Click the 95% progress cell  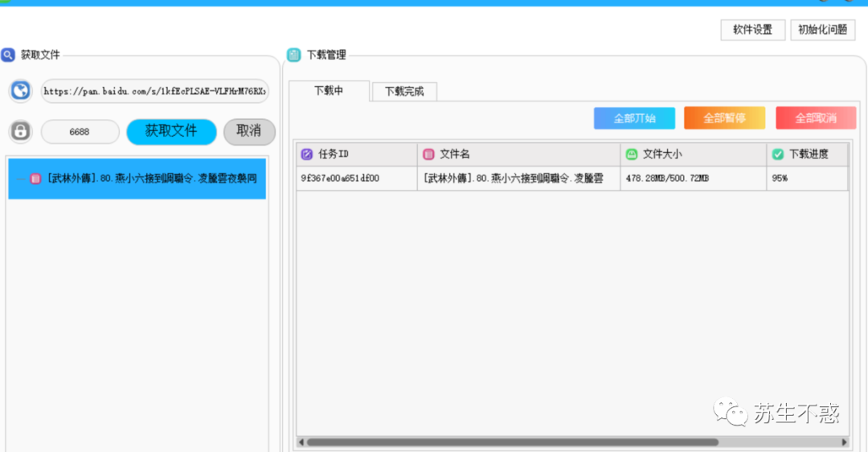(807, 179)
